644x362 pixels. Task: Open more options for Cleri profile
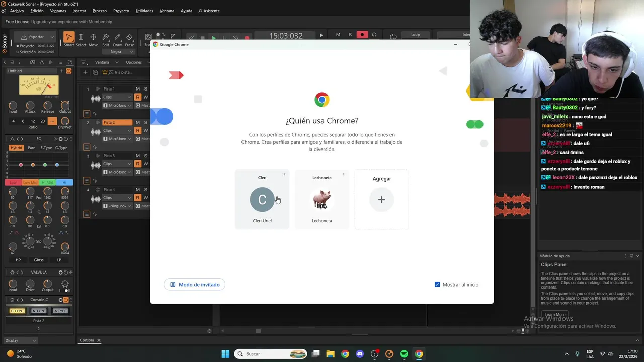coord(284,175)
